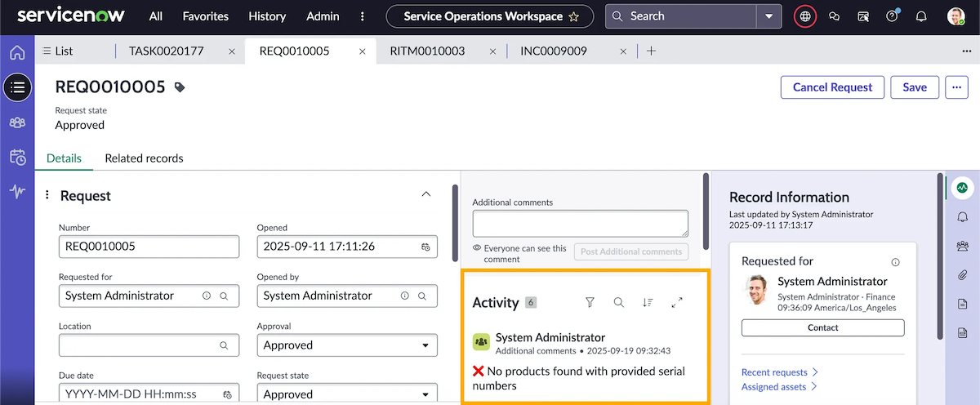Open the team icon in right sidebar
980x405 pixels.
click(x=962, y=245)
